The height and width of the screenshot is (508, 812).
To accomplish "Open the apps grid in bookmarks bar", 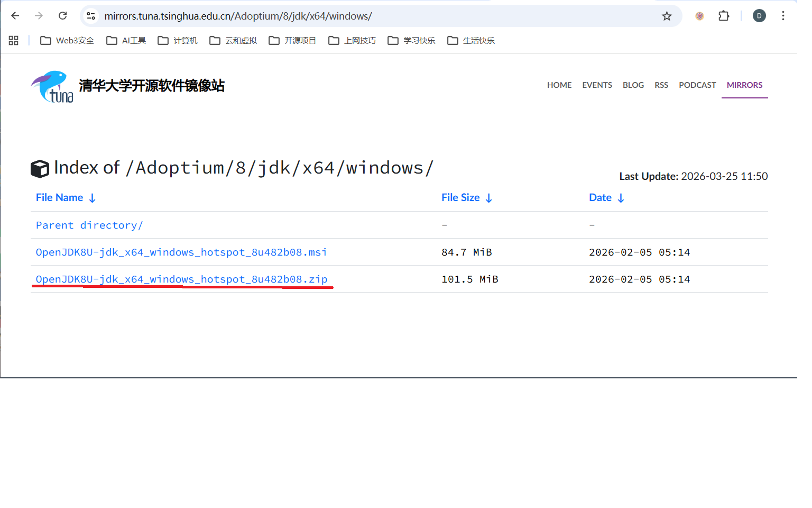I will point(14,41).
